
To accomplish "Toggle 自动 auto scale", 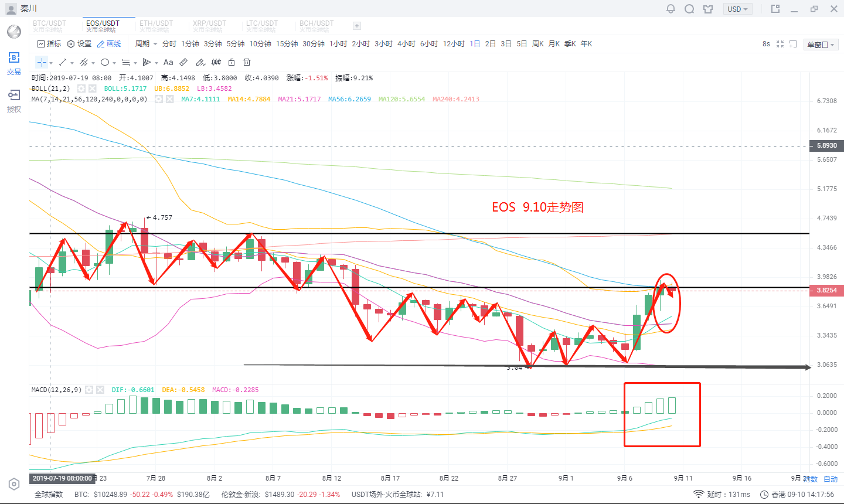I will coord(831,479).
